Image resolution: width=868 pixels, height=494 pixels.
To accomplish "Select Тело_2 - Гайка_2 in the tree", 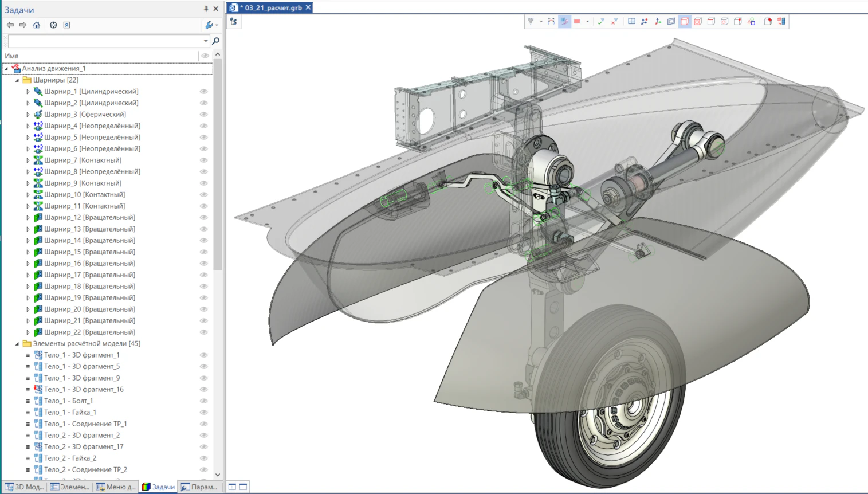I will tap(70, 458).
